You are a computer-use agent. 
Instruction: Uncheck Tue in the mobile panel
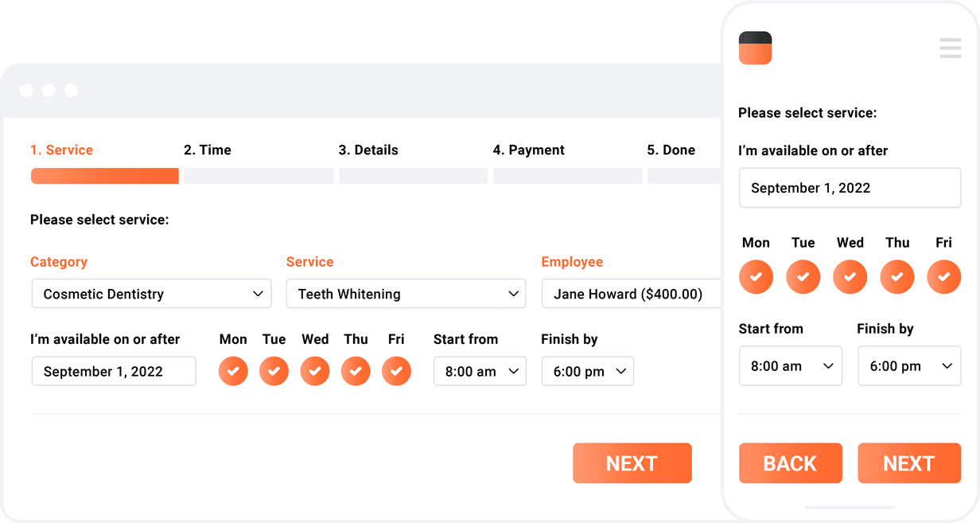click(x=803, y=277)
